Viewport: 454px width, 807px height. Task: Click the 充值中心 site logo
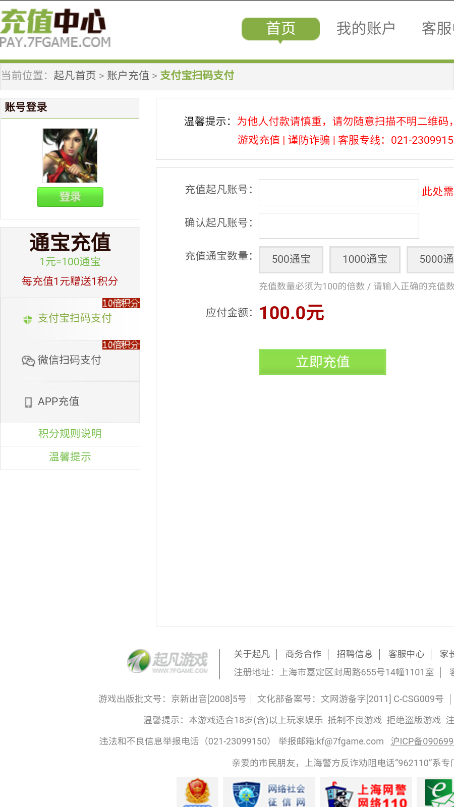pyautogui.click(x=55, y=29)
